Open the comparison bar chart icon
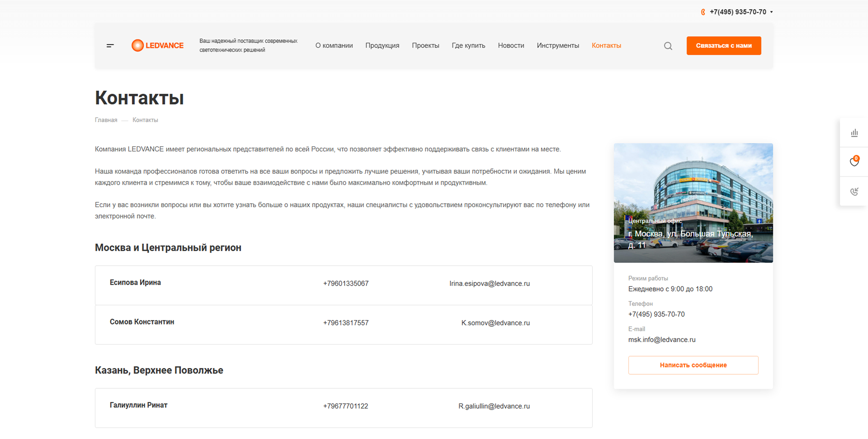Screen dimensions: 868x439 pos(854,133)
